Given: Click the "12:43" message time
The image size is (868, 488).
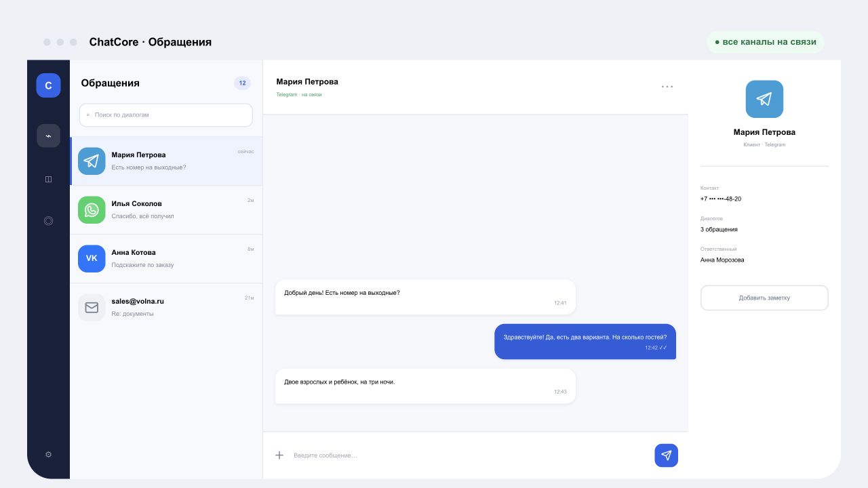Looking at the screenshot, I should point(560,392).
